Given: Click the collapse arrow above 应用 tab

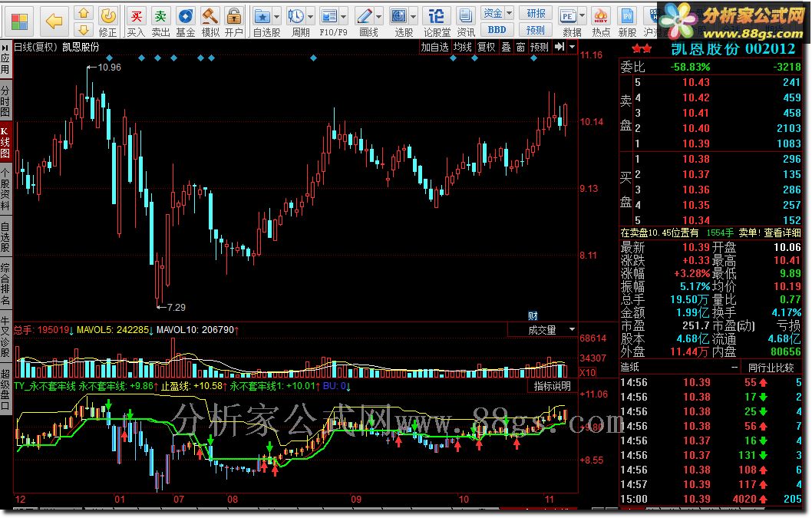Looking at the screenshot, I should click(x=5, y=47).
